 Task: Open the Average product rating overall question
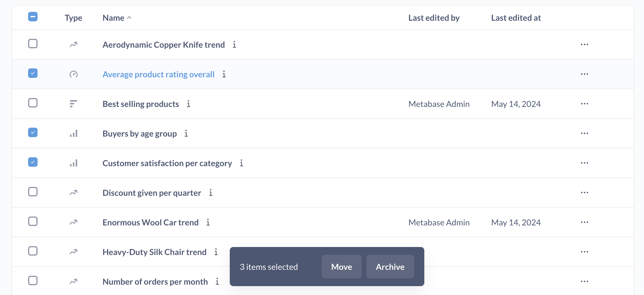[x=158, y=74]
